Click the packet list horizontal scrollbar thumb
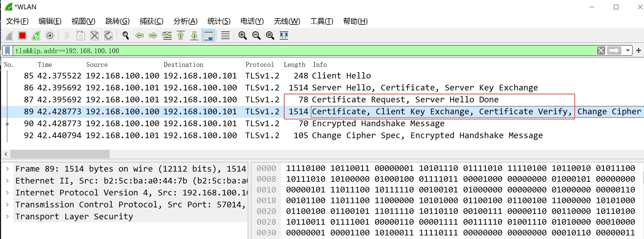Image resolution: width=644 pixels, height=239 pixels. 60,154
